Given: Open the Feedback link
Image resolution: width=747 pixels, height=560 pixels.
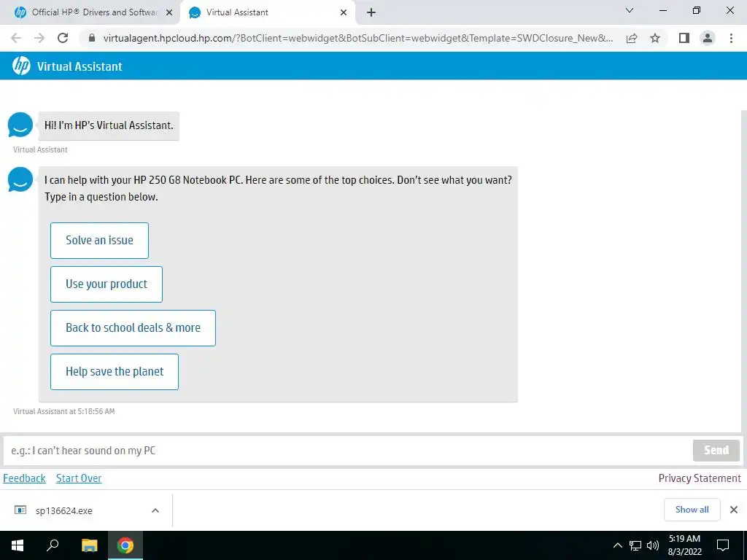Looking at the screenshot, I should (x=24, y=478).
